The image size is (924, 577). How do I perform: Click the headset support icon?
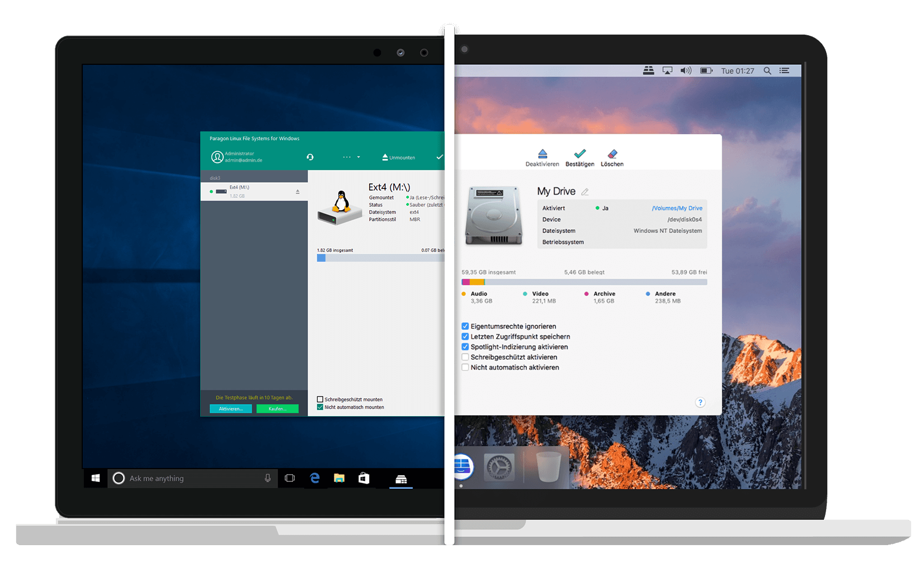[x=310, y=157]
